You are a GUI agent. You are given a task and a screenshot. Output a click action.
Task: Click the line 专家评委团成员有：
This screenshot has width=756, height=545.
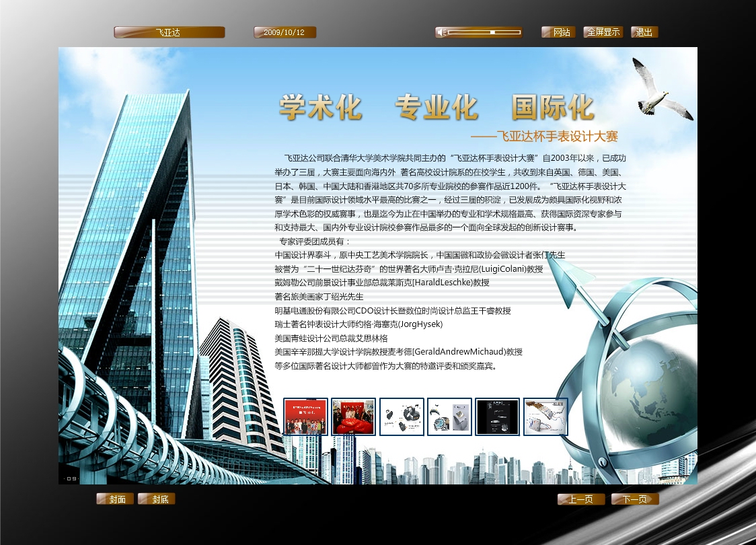point(315,241)
